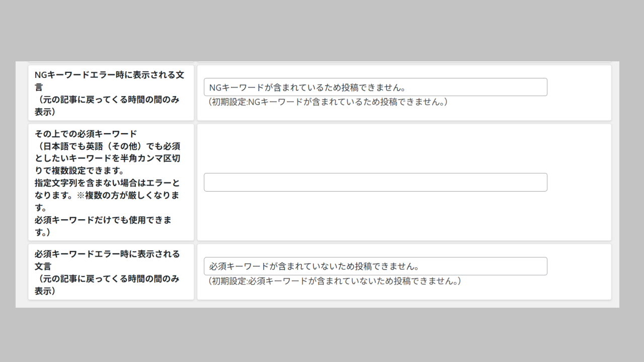The image size is (644, 362).
Task: Click the label NGキーワードエラー時に表示される文言
Action: tap(109, 81)
